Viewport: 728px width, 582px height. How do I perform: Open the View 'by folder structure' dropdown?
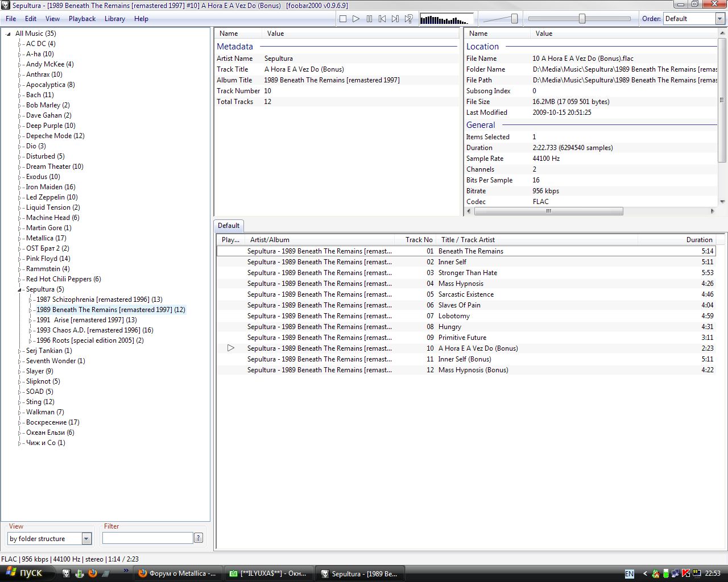tap(86, 538)
